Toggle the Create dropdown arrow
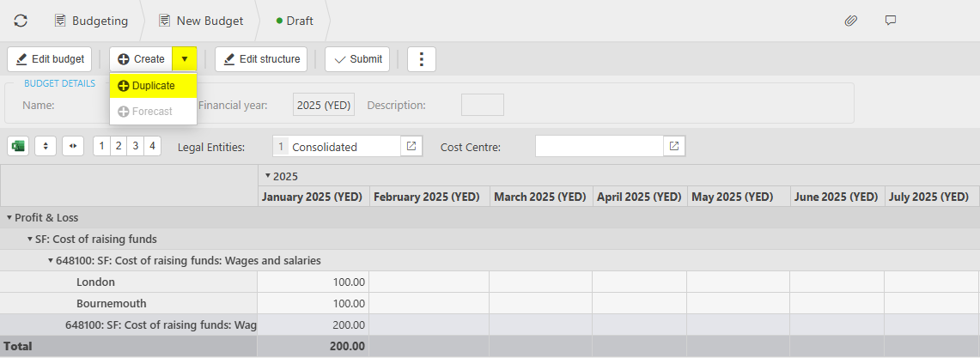Image resolution: width=980 pixels, height=358 pixels. (x=185, y=59)
